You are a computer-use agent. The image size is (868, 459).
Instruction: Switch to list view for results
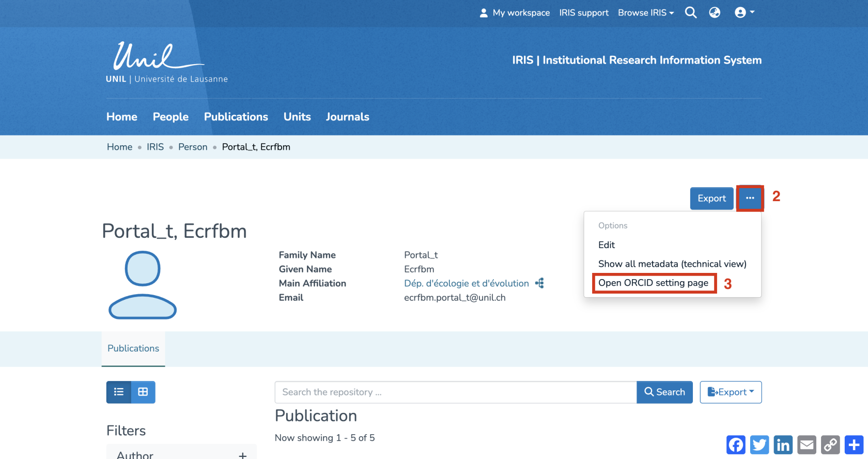(119, 392)
